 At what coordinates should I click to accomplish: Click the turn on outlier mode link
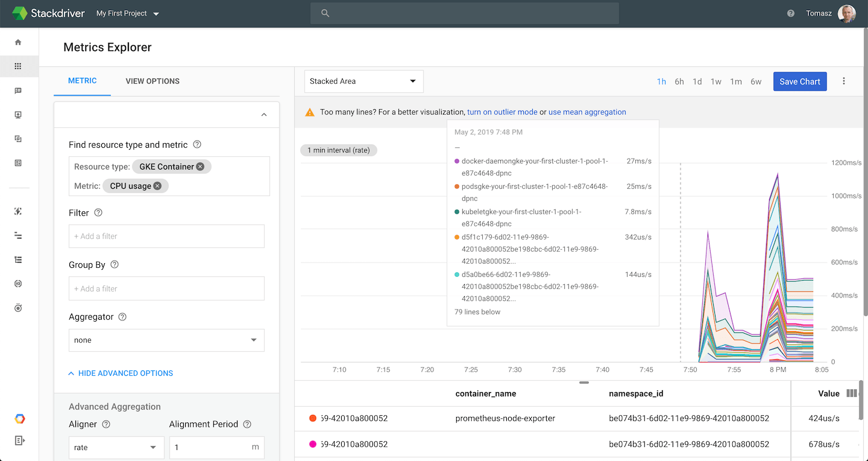tap(502, 112)
